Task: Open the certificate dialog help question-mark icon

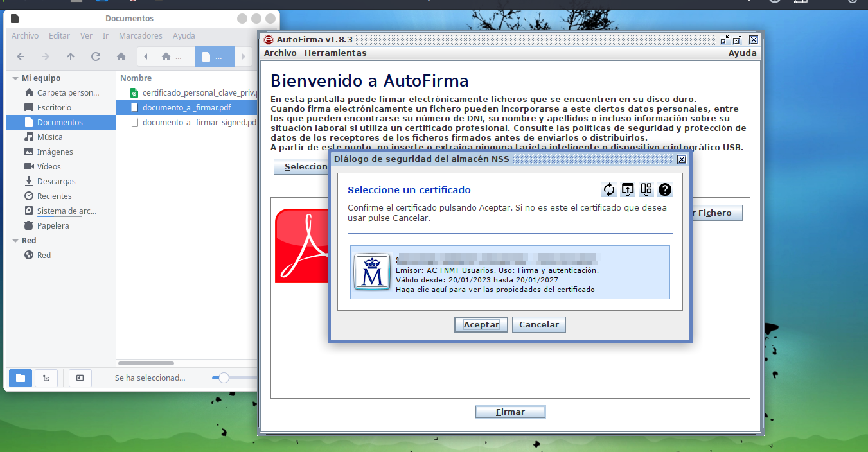Action: pos(665,189)
